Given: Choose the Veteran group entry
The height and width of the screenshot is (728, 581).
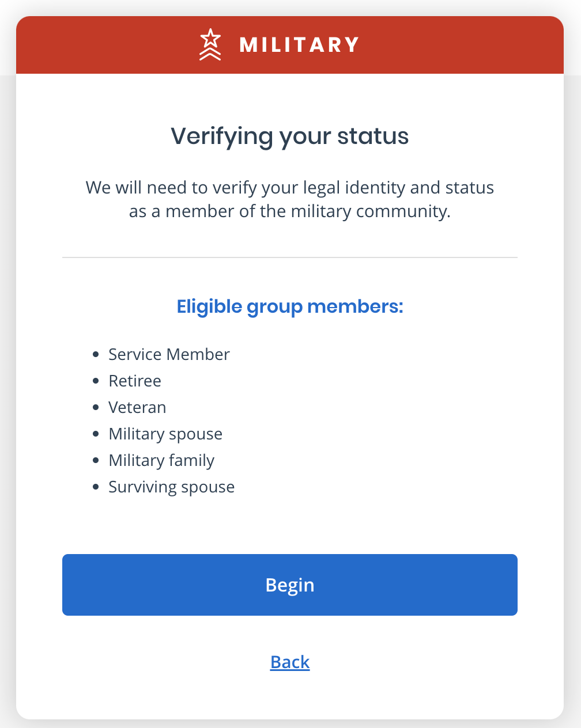Looking at the screenshot, I should (x=137, y=408).
